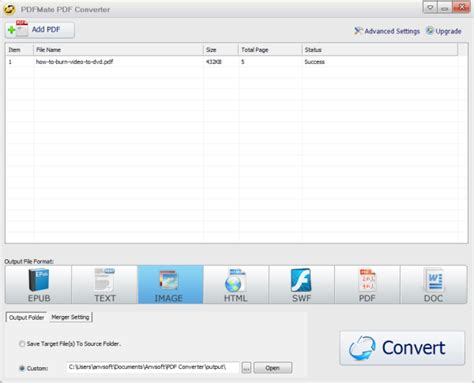Click the Add PDF button
The height and width of the screenshot is (383, 474).
40,30
